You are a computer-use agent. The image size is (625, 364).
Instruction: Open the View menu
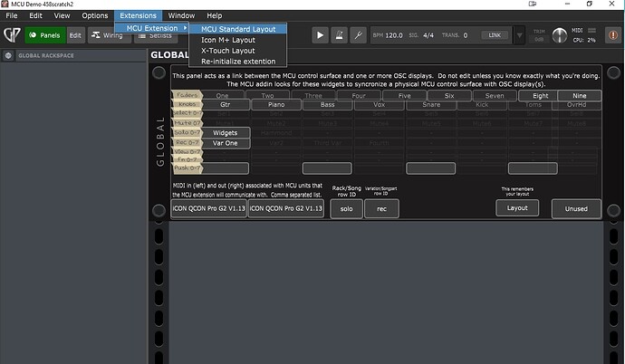pyautogui.click(x=62, y=15)
